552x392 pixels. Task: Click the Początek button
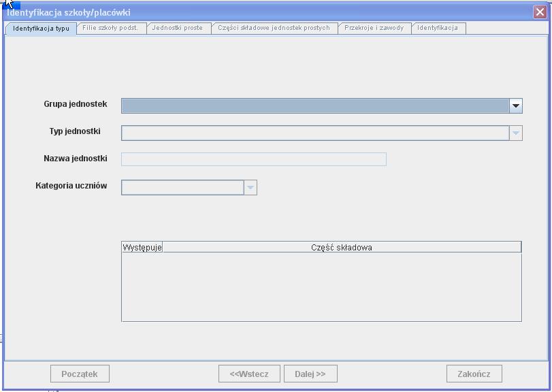tap(80, 374)
